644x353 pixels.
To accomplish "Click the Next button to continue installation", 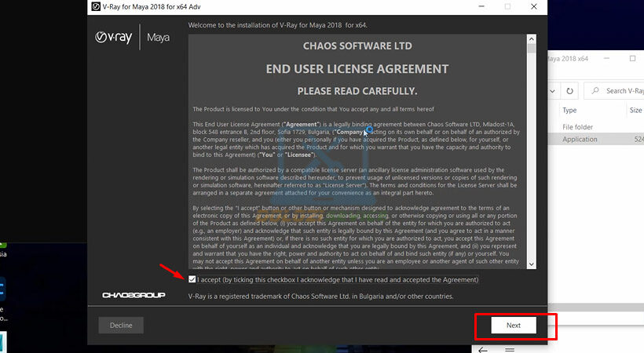I will [513, 325].
